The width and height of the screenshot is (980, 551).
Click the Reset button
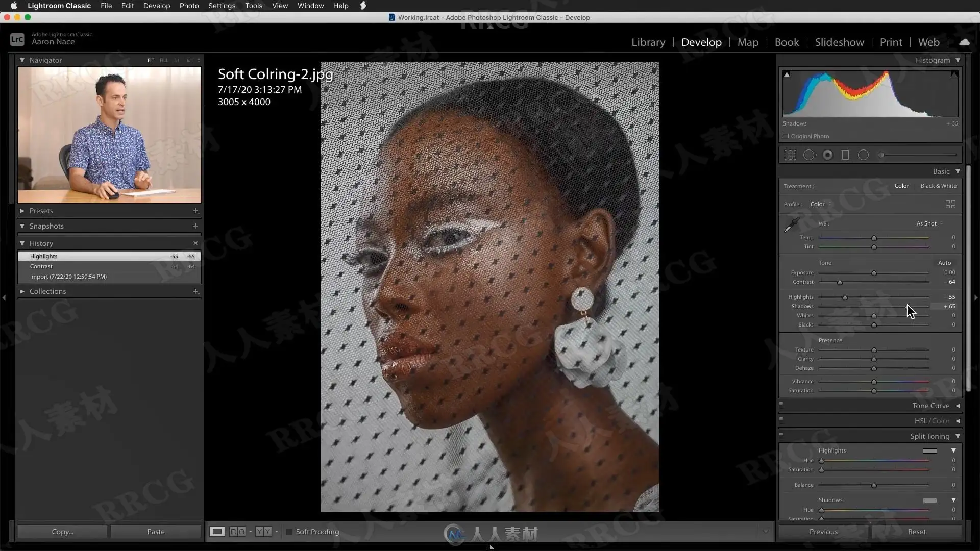[x=917, y=532]
